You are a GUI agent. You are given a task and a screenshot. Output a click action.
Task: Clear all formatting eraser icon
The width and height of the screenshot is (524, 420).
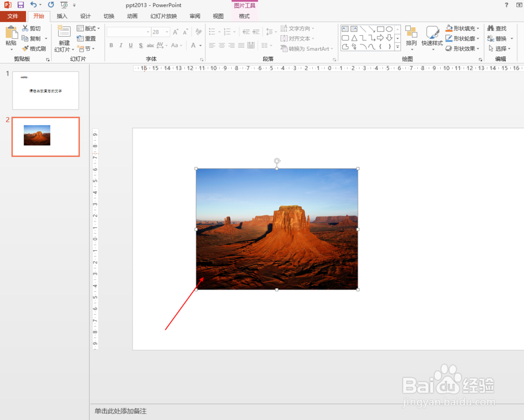(x=199, y=32)
